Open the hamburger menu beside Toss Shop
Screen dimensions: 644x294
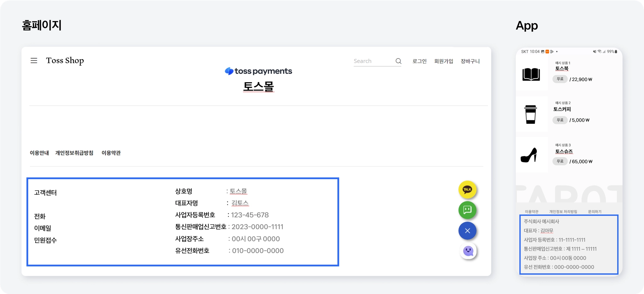click(34, 60)
